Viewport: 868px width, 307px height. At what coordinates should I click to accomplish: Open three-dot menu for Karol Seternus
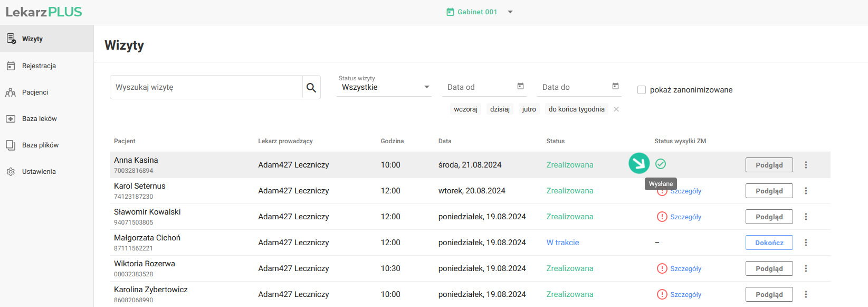806,191
